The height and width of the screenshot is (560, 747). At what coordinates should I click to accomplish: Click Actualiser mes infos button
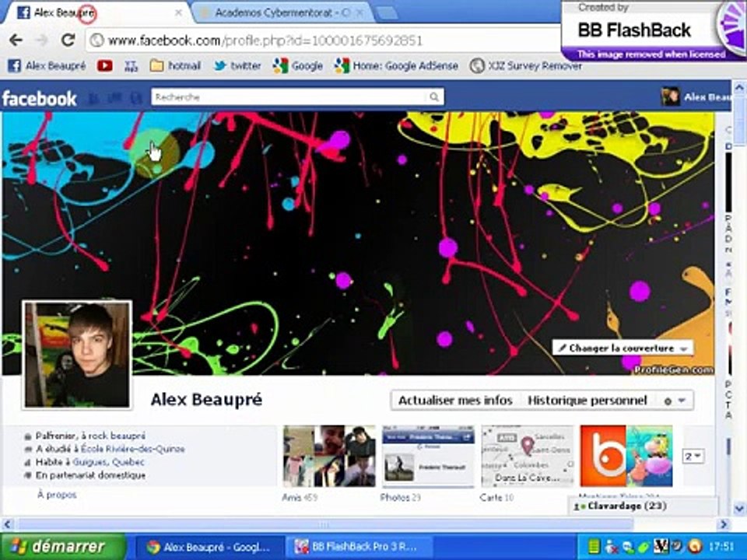coord(455,401)
